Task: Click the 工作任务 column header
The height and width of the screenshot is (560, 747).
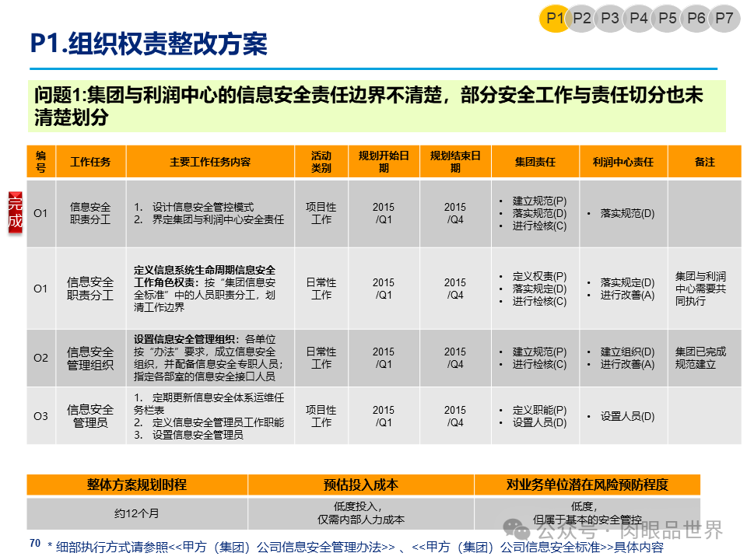Action: point(90,162)
